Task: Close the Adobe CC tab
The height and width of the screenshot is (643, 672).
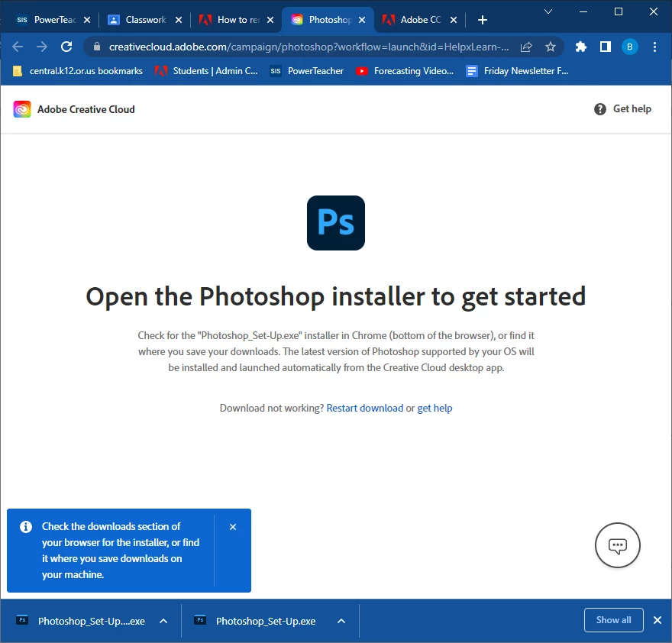Action: (x=454, y=20)
